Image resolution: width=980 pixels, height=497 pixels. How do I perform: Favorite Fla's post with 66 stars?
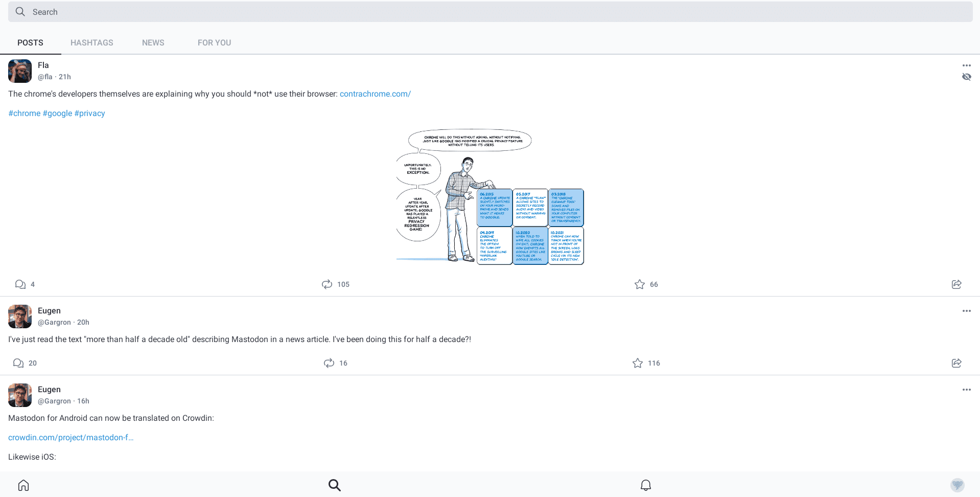click(646, 284)
